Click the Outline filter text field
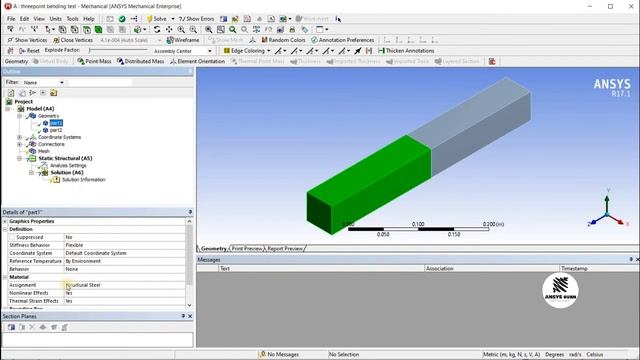This screenshot has height=360, width=640. tap(100, 82)
